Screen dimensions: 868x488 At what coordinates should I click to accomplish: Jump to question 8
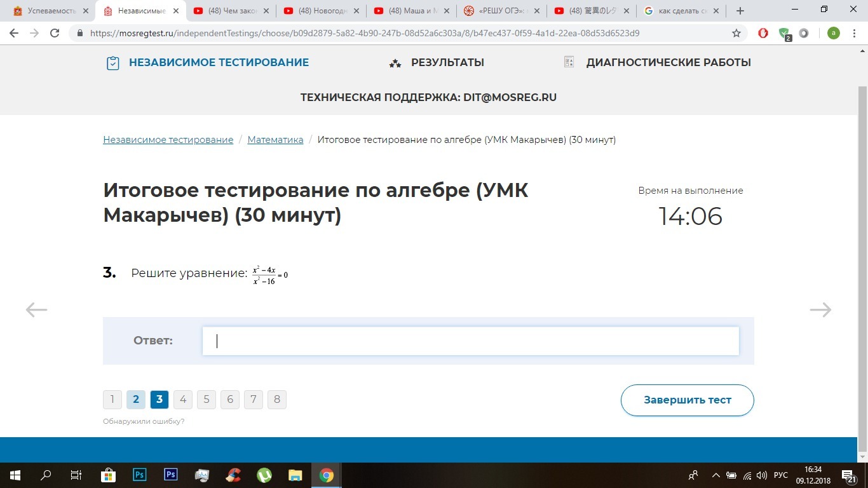(277, 400)
